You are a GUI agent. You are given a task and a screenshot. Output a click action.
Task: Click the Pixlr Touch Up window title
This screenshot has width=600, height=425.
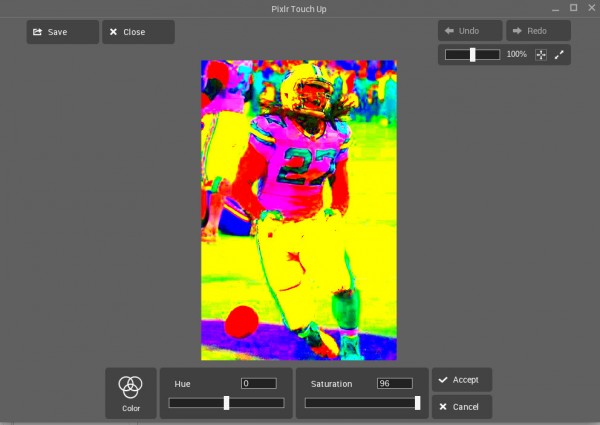coord(299,9)
